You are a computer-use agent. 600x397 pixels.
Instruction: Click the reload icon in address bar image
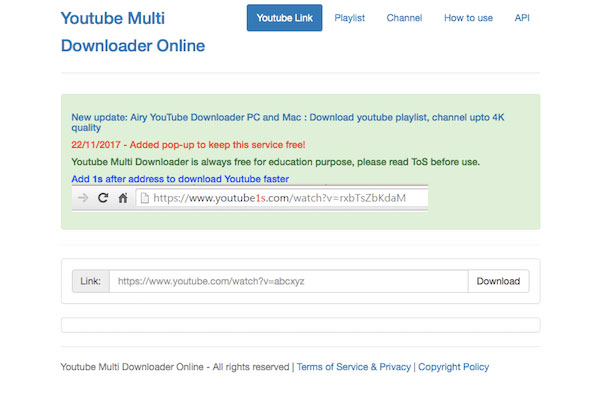coord(103,198)
